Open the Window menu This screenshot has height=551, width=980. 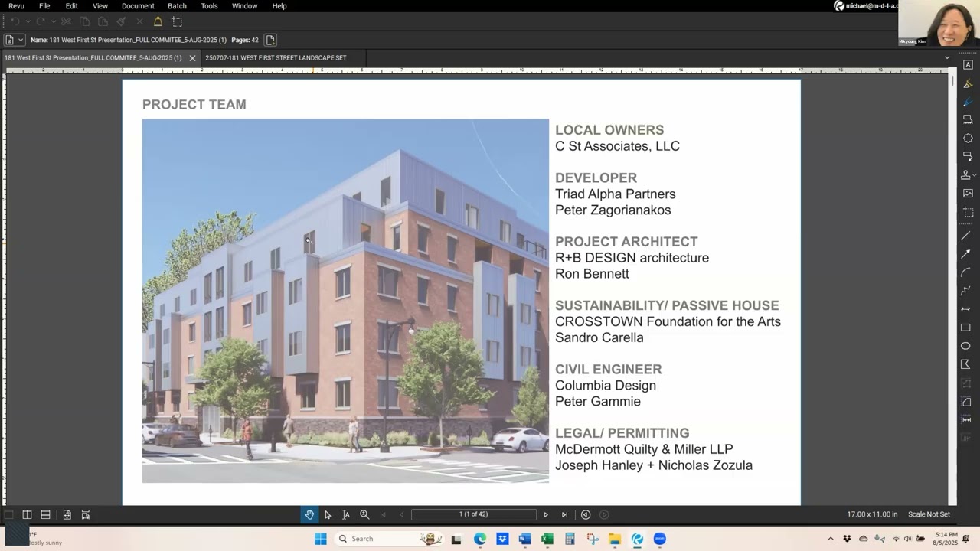pyautogui.click(x=244, y=6)
